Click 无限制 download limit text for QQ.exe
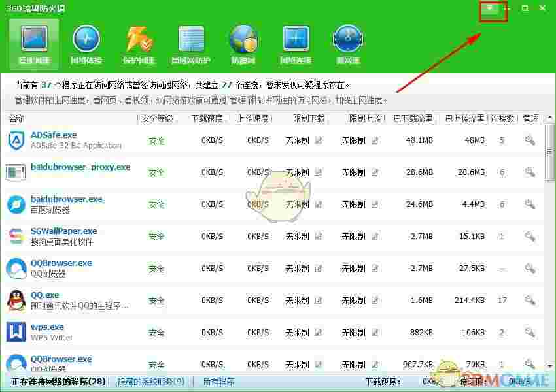 click(x=297, y=301)
